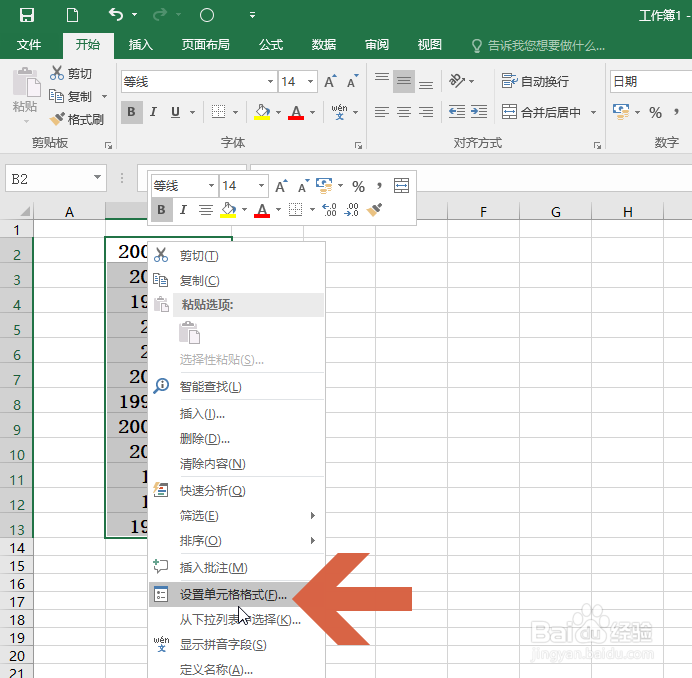Click the 格式刷 format painter in ribbon

77,119
